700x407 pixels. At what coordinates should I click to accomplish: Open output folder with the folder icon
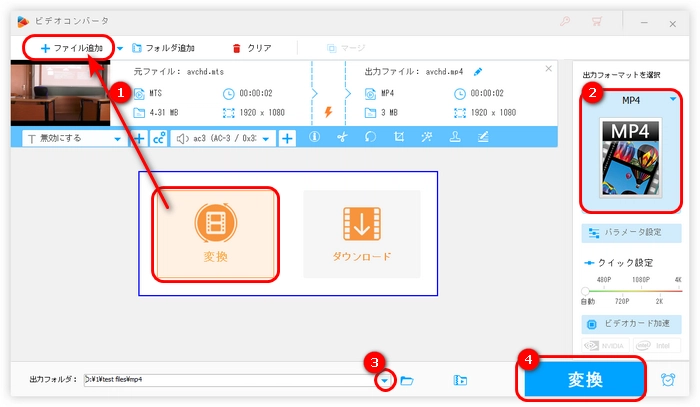point(407,380)
